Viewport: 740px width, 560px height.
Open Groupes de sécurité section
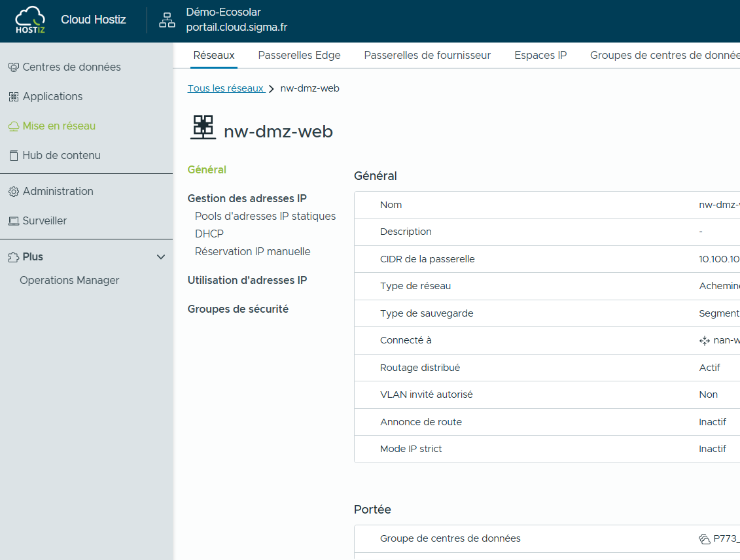(x=238, y=309)
